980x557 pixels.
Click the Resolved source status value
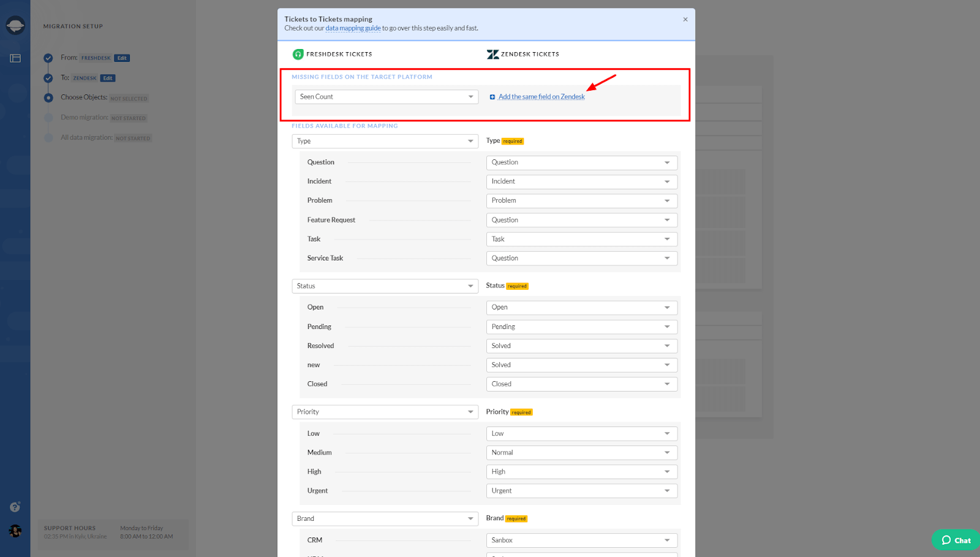[321, 346]
